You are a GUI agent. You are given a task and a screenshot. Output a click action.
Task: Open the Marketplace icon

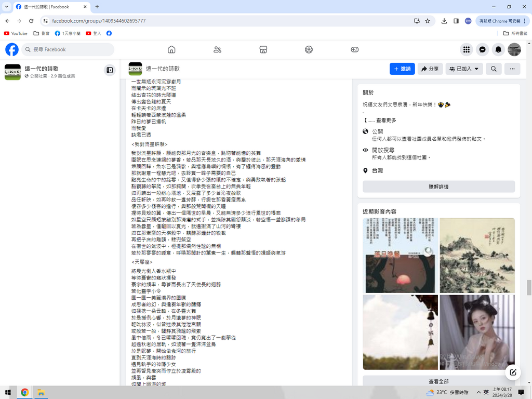point(263,49)
